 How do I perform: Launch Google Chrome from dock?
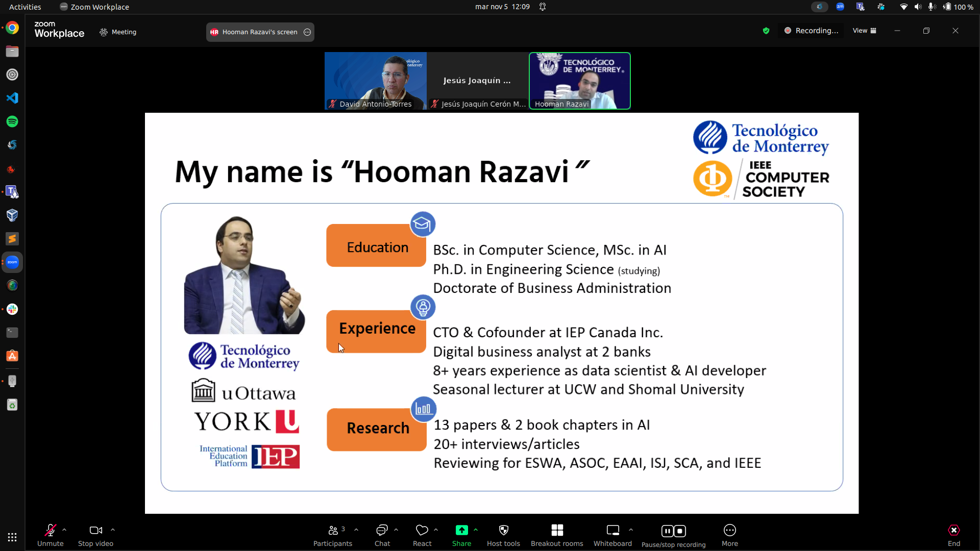(12, 28)
